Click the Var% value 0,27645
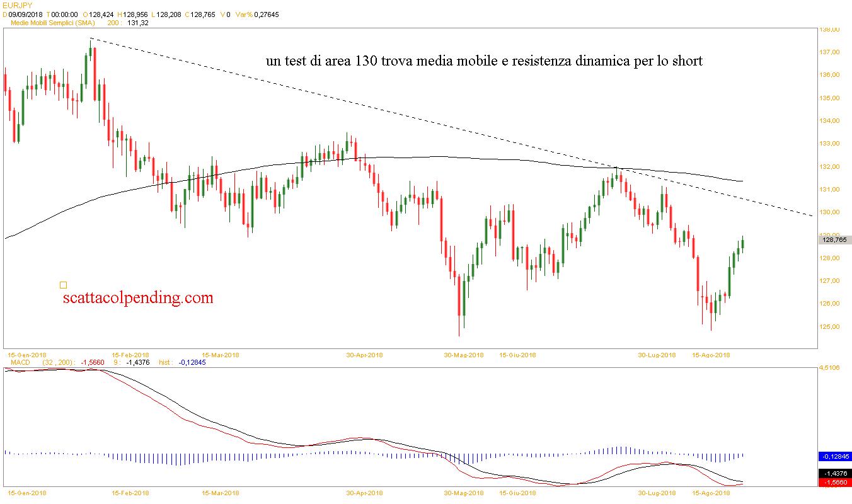 (267, 14)
